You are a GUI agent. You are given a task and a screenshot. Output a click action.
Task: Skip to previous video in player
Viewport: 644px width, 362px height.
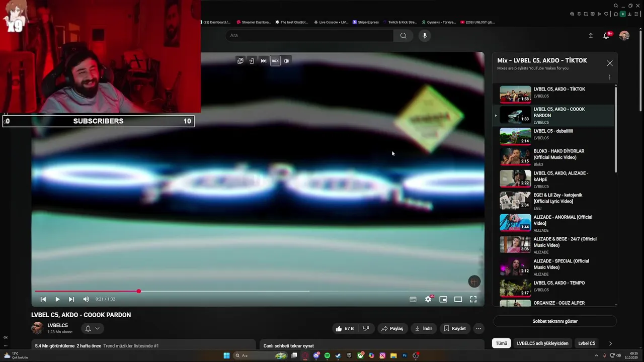43,299
